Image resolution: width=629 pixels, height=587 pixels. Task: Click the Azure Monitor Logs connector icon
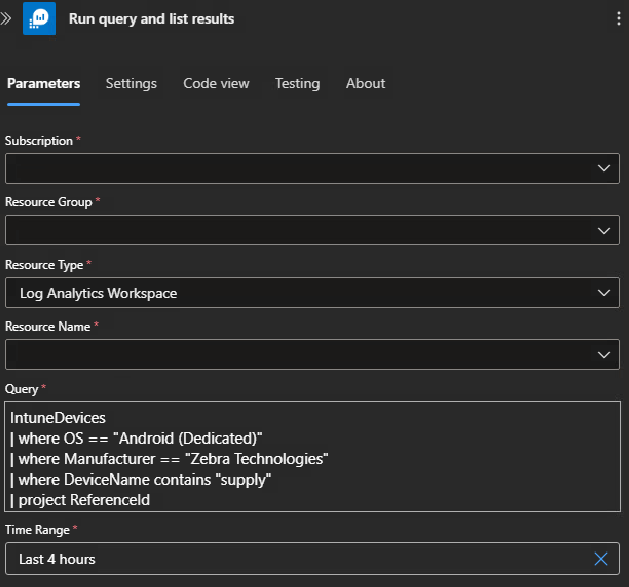(x=40, y=19)
